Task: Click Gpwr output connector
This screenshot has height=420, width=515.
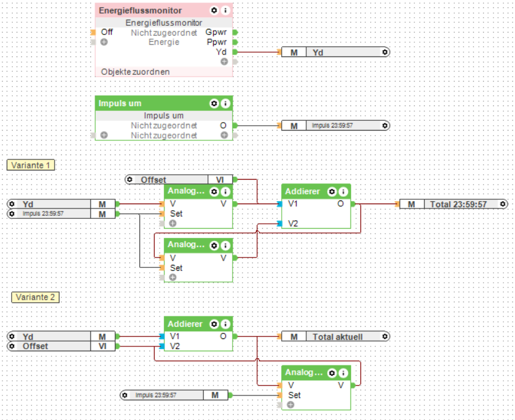Action: pos(235,32)
